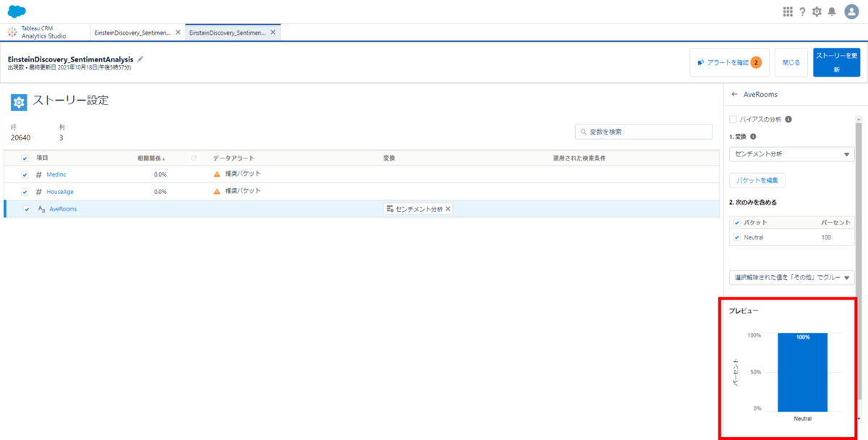Close the first EinsteinDiscovery_Sentimen tab
Screen dimensions: 868x440
click(178, 33)
